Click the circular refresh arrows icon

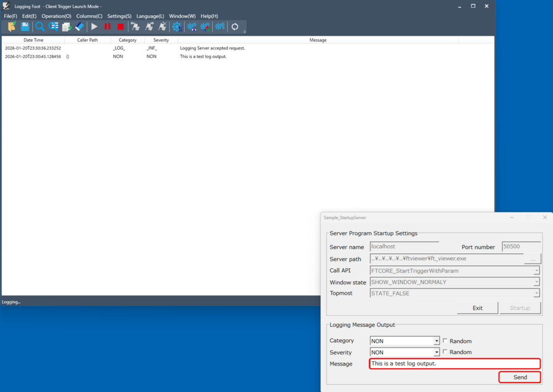235,26
